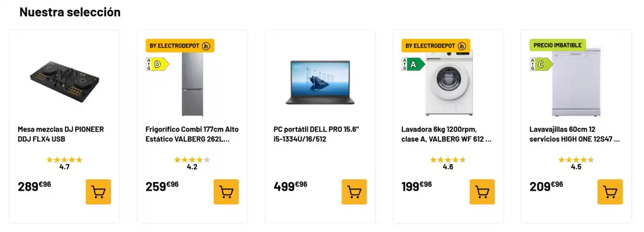
Task: Add Valberg fridge to shopping cart
Action: pos(226,192)
